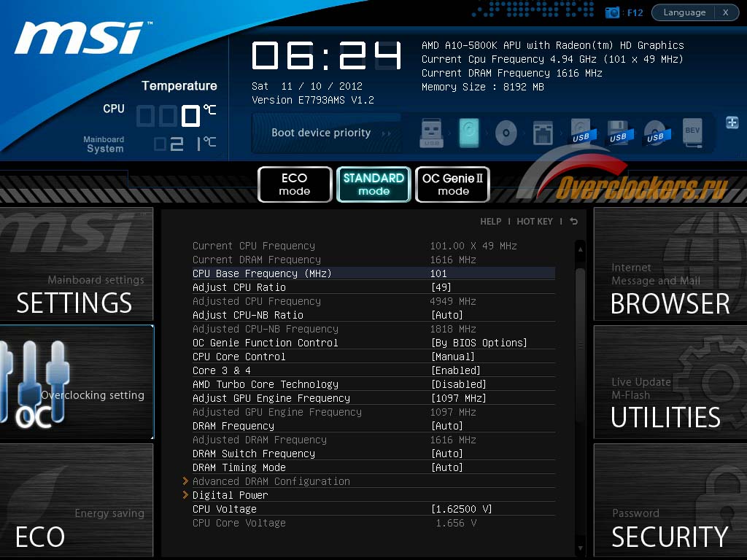
Task: Select the network boot device icon
Action: [543, 133]
